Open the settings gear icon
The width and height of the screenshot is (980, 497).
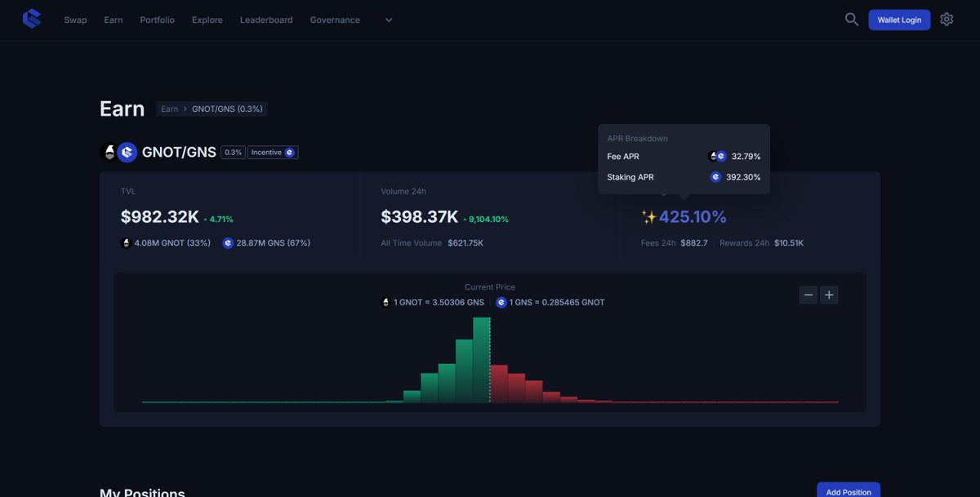coord(947,19)
